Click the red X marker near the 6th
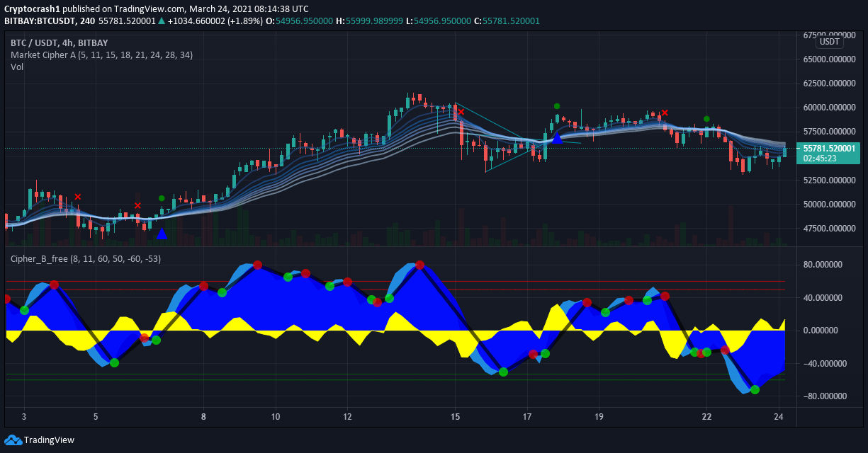The width and height of the screenshot is (868, 453). 137,206
